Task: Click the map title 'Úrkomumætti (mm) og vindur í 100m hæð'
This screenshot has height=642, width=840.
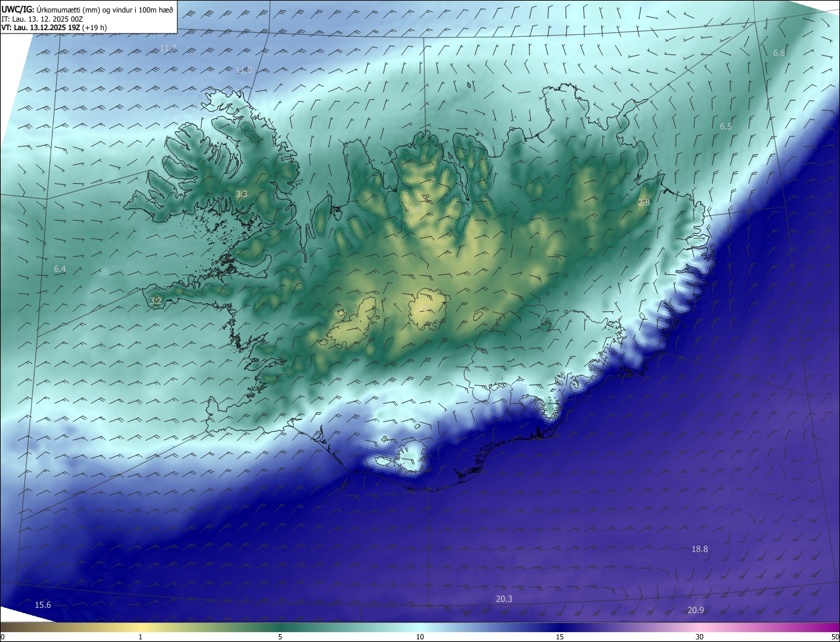Action: [x=104, y=9]
